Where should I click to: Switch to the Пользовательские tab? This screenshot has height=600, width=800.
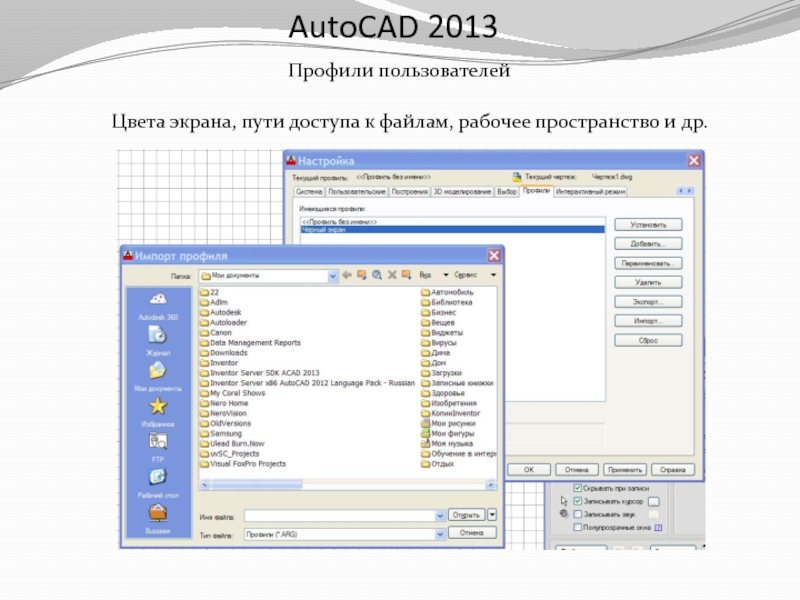pyautogui.click(x=357, y=192)
